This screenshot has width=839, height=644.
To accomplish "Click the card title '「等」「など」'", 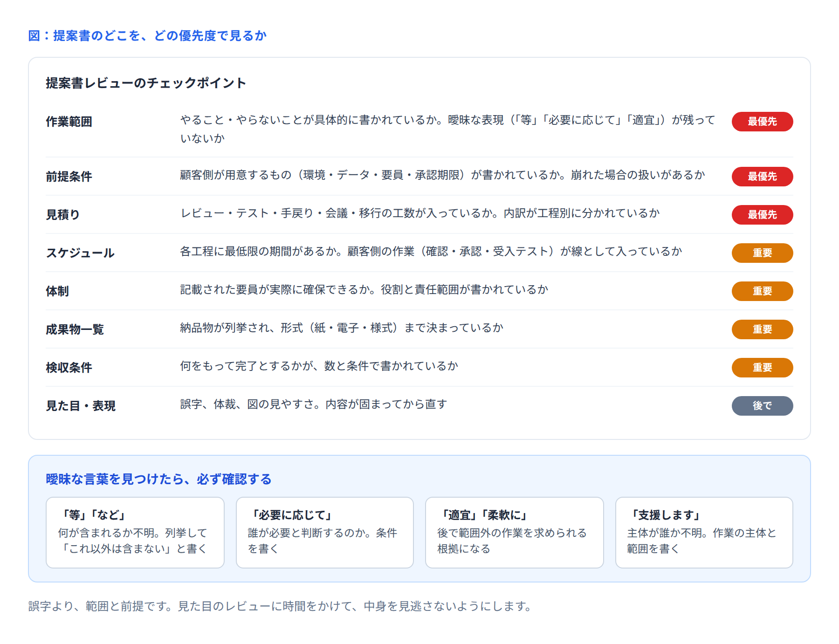I will tap(93, 515).
